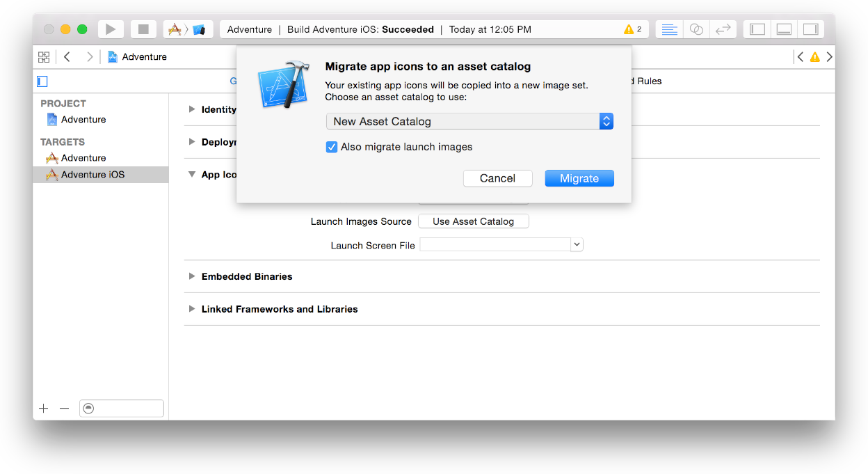Click the Run button to build

tap(110, 29)
